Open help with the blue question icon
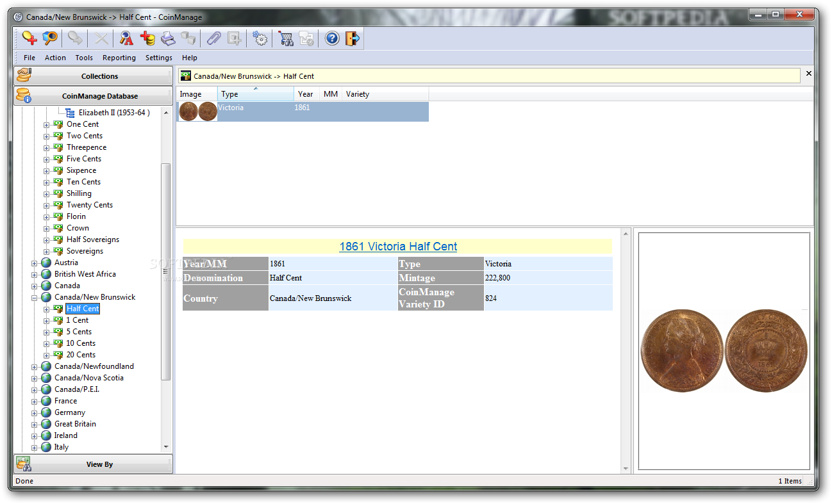The image size is (832, 504). point(332,38)
